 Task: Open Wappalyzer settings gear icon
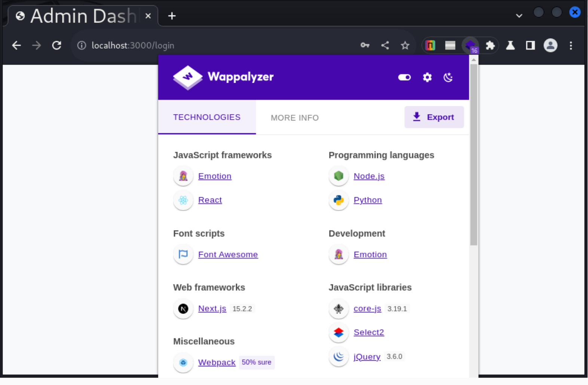(x=427, y=77)
